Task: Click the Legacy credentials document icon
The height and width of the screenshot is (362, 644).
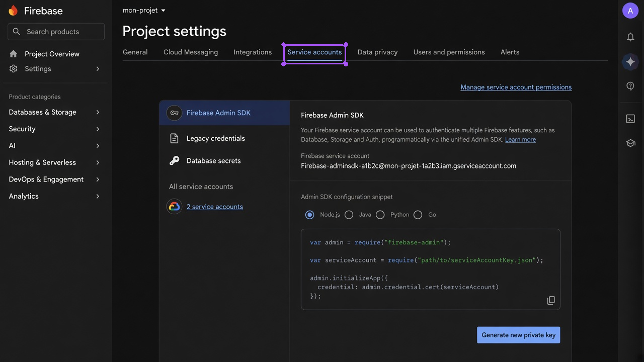Action: [174, 138]
